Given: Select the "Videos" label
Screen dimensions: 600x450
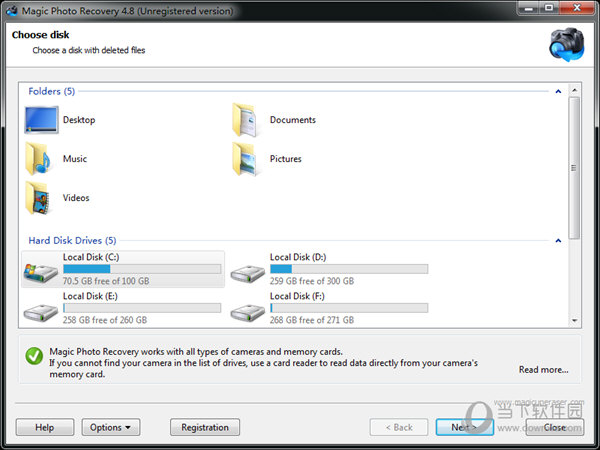Looking at the screenshot, I should pyautogui.click(x=76, y=198).
